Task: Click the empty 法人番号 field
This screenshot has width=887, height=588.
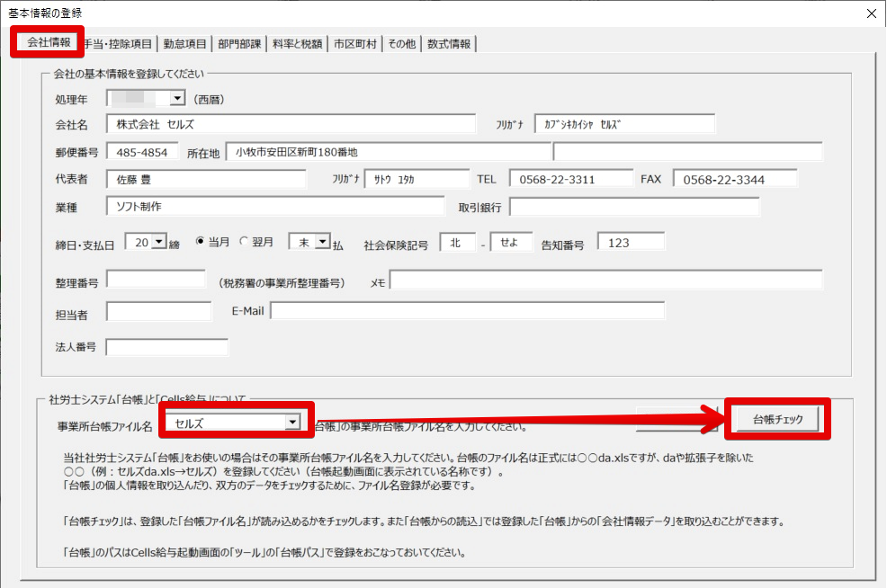Action: tap(167, 346)
